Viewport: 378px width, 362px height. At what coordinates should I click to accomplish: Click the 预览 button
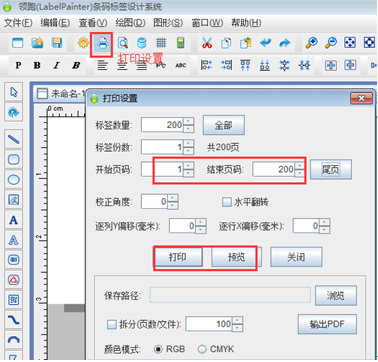coord(236,257)
